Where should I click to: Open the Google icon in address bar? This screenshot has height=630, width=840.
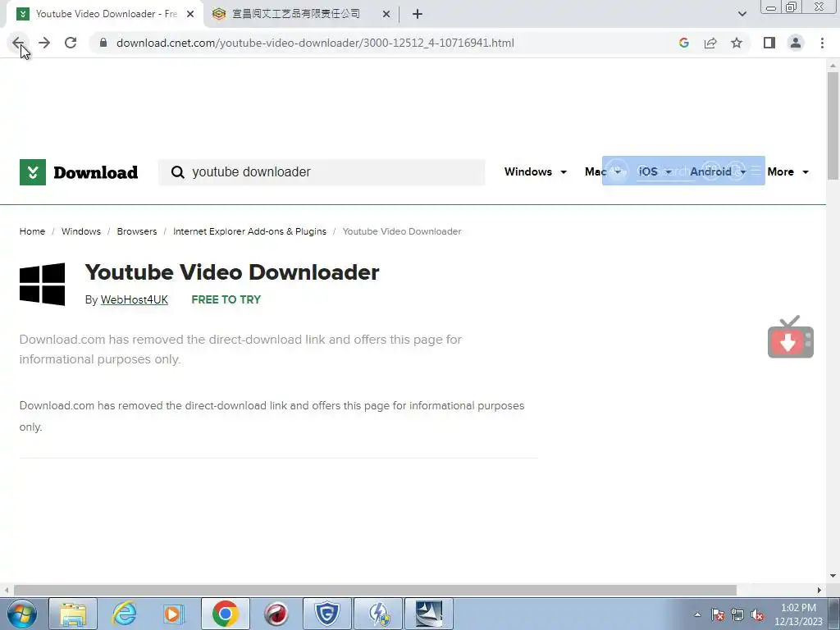click(x=683, y=43)
